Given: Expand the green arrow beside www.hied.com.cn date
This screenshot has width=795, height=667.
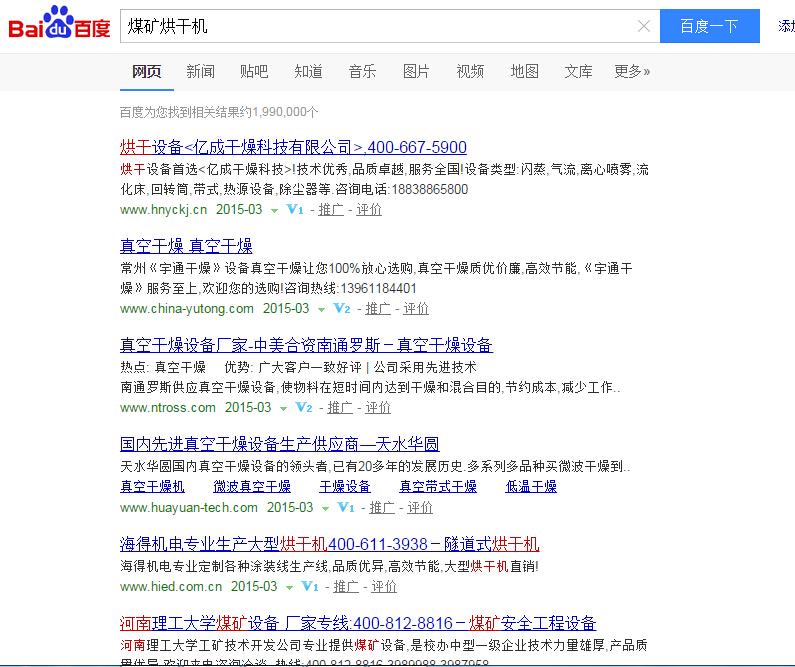Looking at the screenshot, I should [290, 588].
